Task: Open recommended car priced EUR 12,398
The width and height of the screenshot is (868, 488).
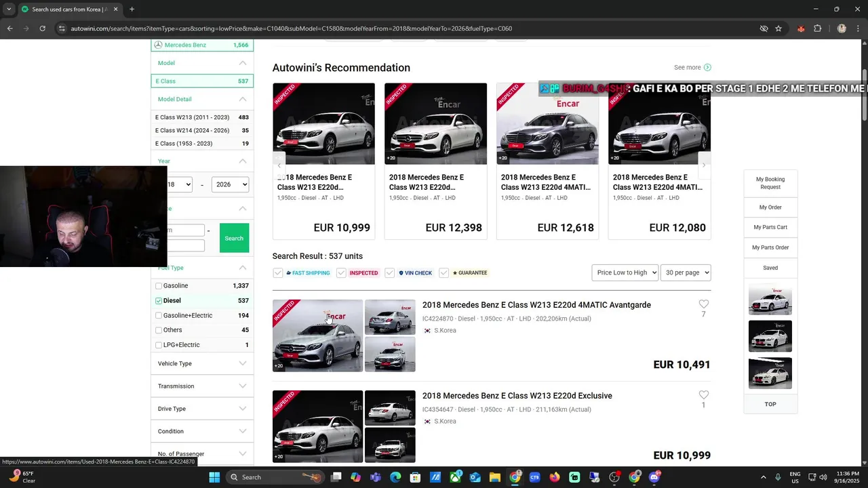Action: click(x=435, y=161)
